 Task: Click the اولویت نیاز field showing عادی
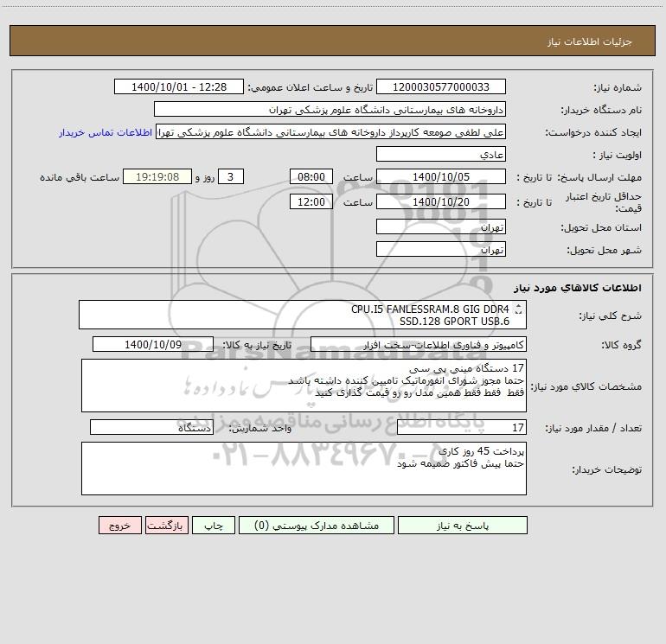point(441,154)
